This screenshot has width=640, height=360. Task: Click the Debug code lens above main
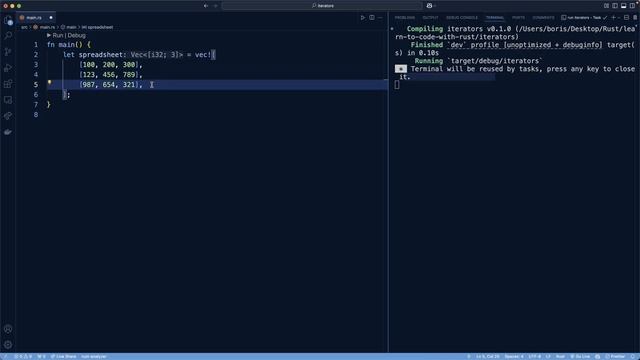click(x=76, y=36)
